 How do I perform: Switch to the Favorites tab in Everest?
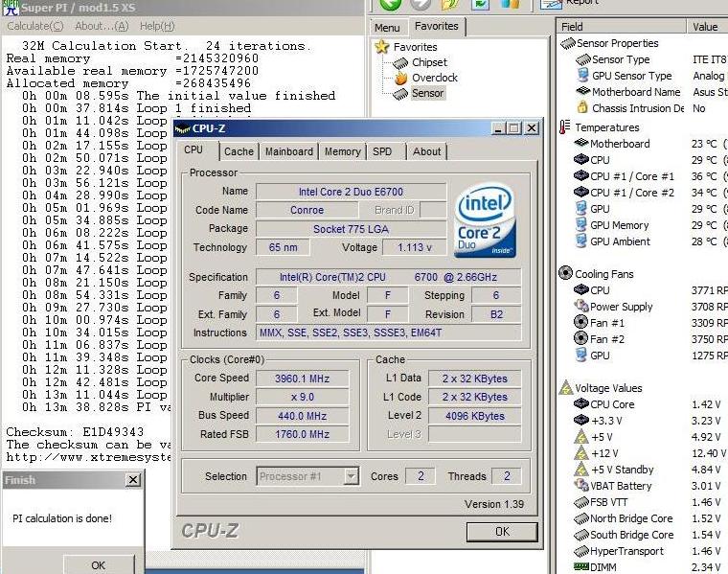point(437,27)
